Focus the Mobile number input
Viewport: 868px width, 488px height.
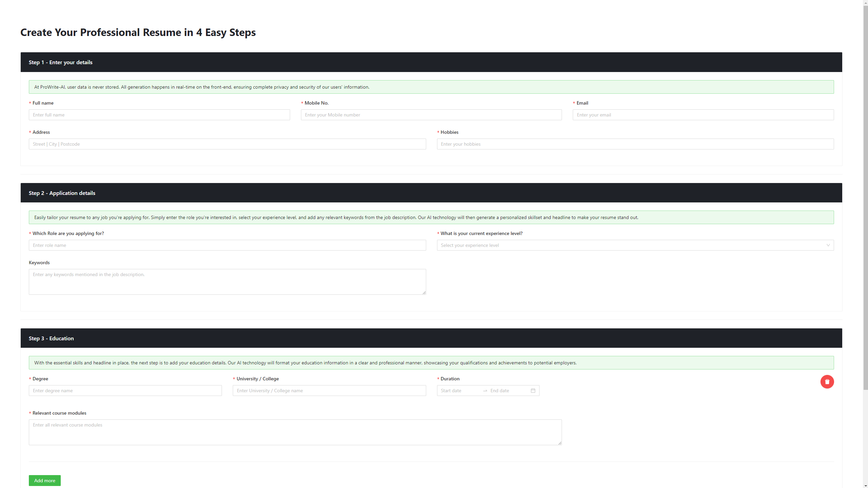pos(431,115)
